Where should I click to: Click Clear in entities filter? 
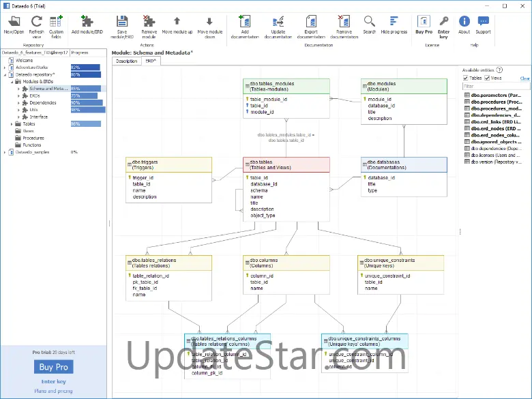coord(524,78)
